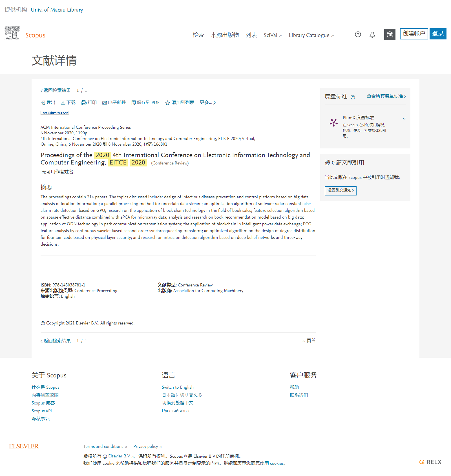Switch to English language

click(178, 387)
